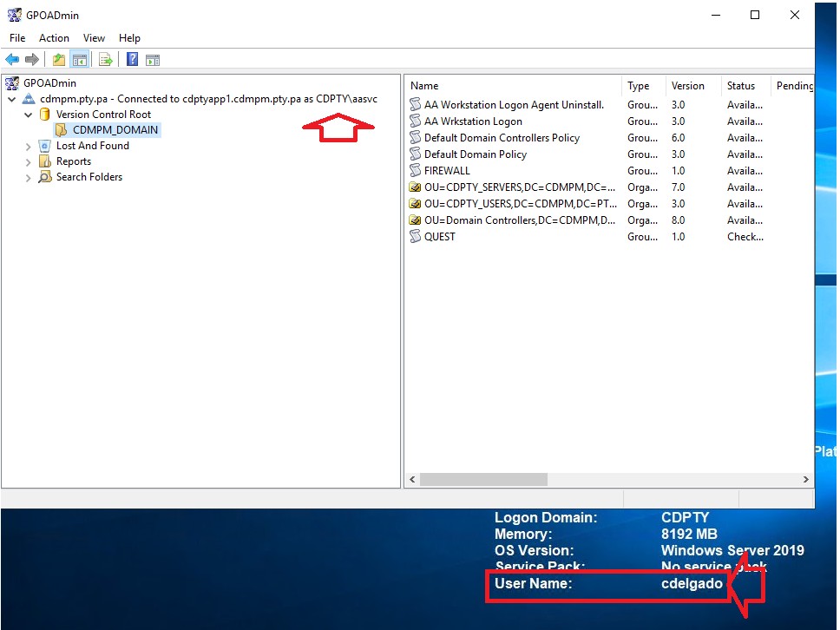Select the GPOADmin root tree label
The height and width of the screenshot is (630, 840).
[x=49, y=83]
